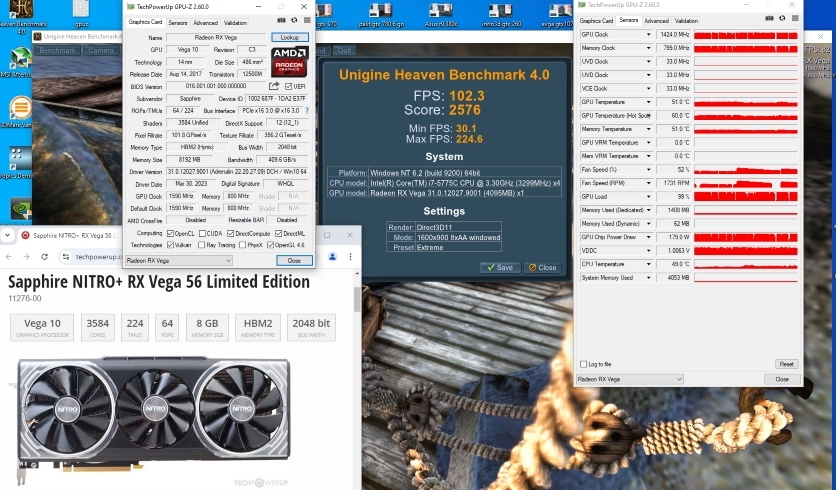The width and height of the screenshot is (836, 490).
Task: Enable Log to file checkbox
Action: coord(583,364)
